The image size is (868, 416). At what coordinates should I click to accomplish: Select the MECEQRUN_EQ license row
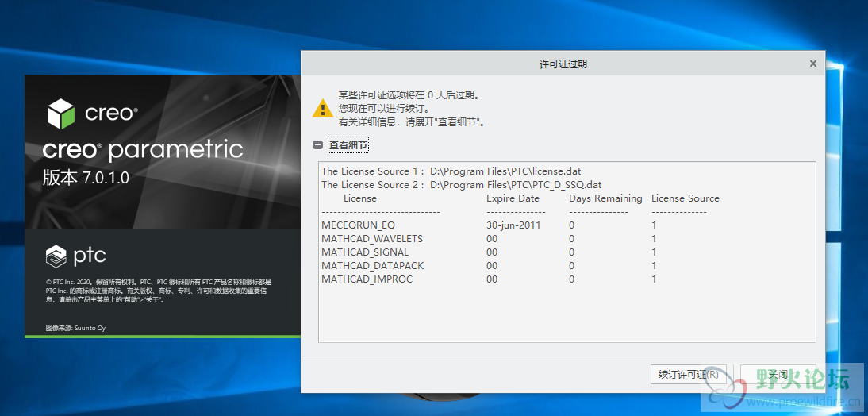pos(489,225)
